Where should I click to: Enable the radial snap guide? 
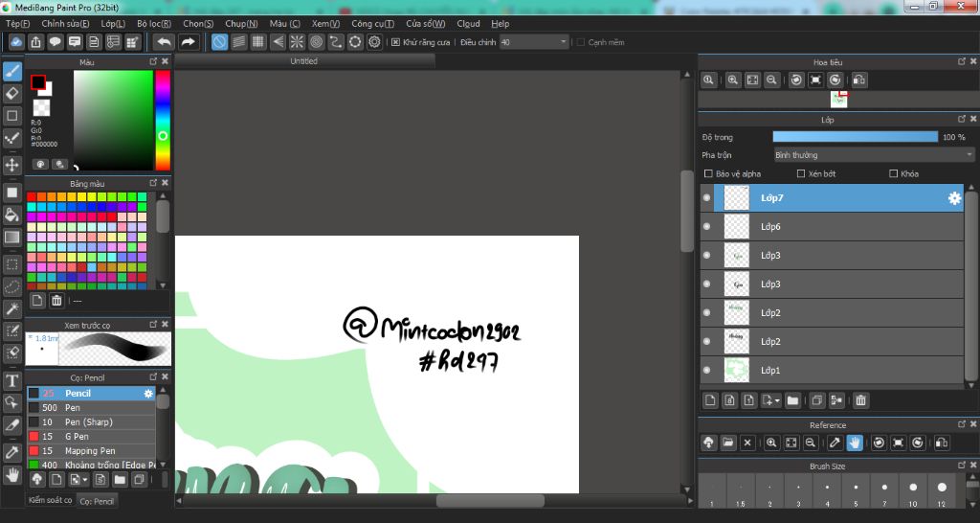(x=297, y=42)
